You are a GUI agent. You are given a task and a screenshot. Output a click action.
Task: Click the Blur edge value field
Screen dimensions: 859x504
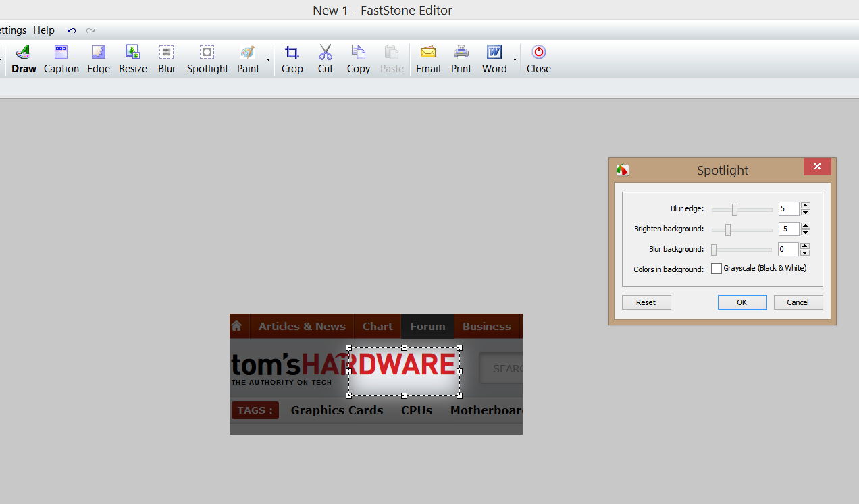pyautogui.click(x=789, y=209)
